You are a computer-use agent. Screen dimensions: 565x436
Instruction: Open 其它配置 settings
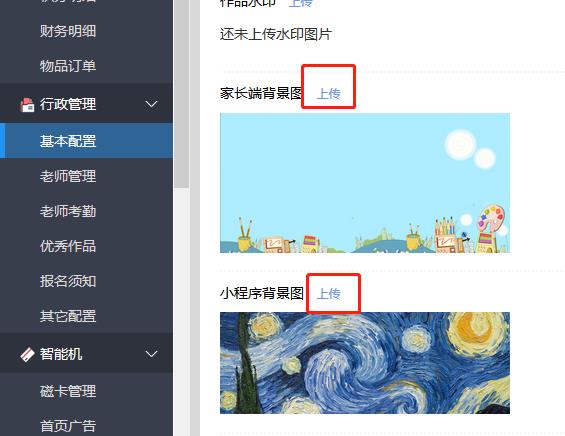pos(68,316)
